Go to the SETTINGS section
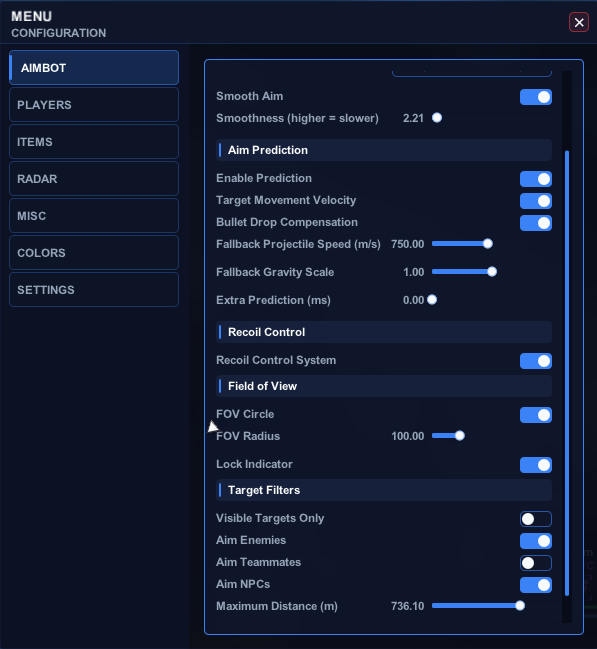The image size is (597, 649). 94,290
